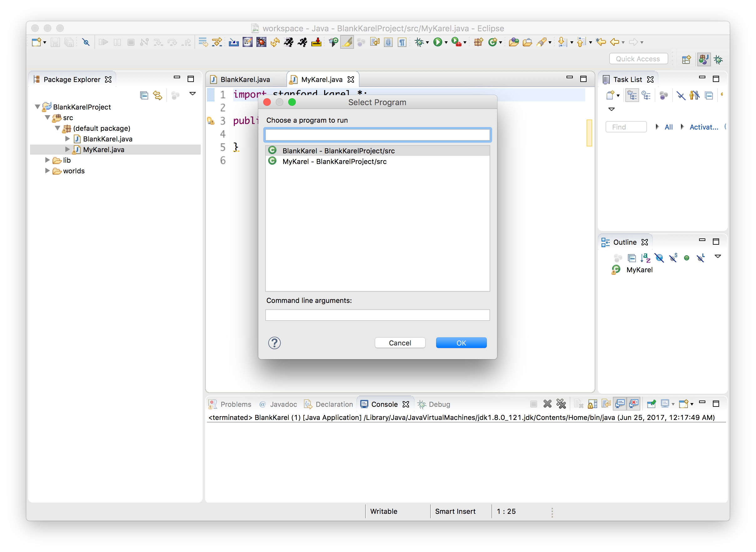This screenshot has width=756, height=552.
Task: Expand the BlankKarel.java tree arrow
Action: click(68, 139)
